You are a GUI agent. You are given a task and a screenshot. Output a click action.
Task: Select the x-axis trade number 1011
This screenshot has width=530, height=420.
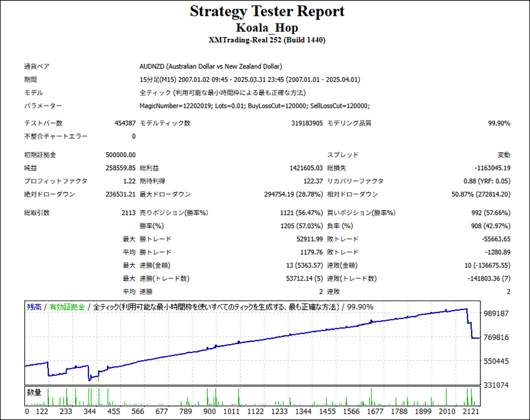point(231,412)
